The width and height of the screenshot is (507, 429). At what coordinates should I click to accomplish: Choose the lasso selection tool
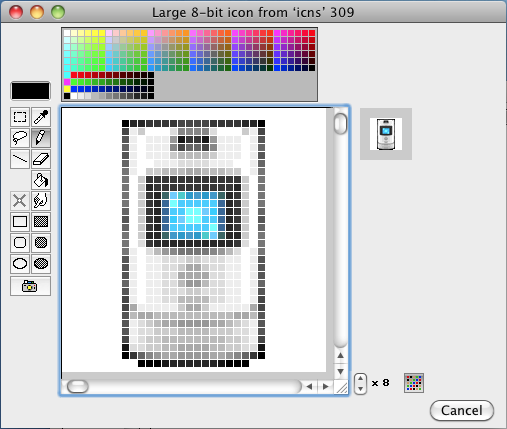pos(20,138)
